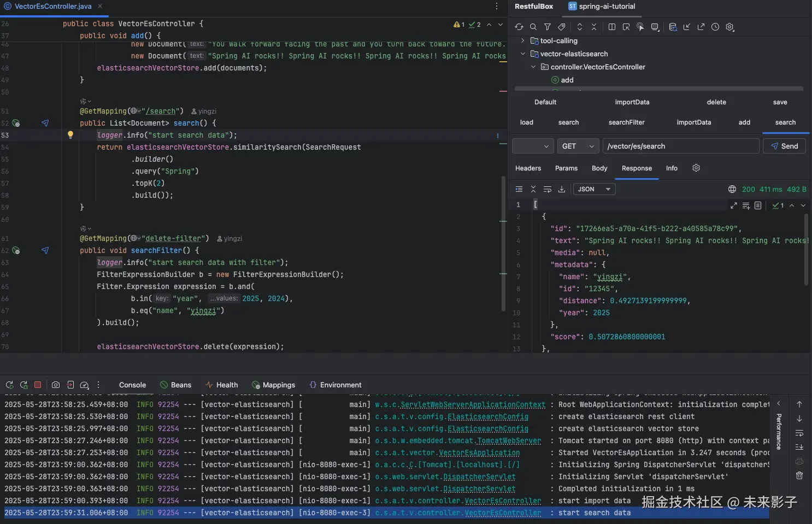Click the refresh icon in RestfulBox toolbar
The image size is (812, 524).
tap(519, 27)
